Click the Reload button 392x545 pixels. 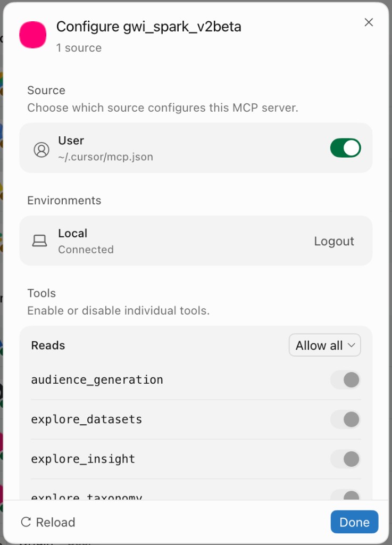click(x=48, y=522)
